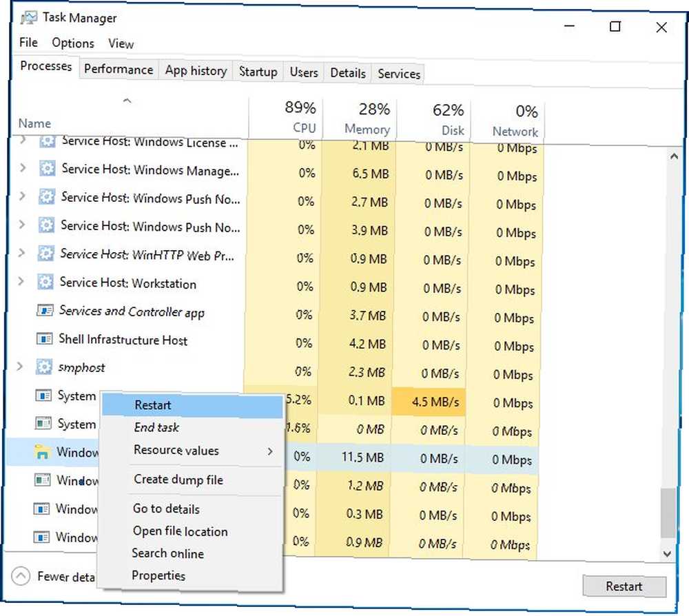
Task: Open the View menu
Action: click(121, 43)
